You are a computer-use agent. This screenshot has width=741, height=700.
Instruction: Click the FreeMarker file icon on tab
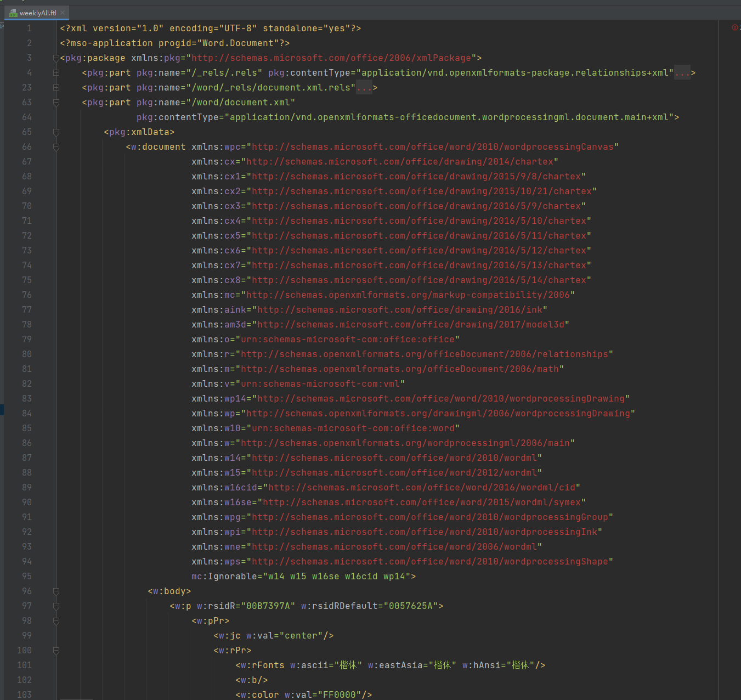13,13
